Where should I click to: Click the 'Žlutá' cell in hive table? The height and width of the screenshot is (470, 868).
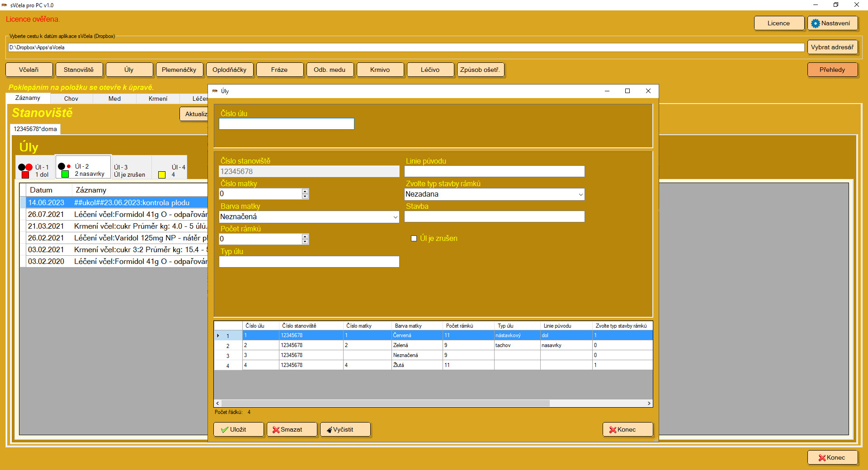pos(417,365)
